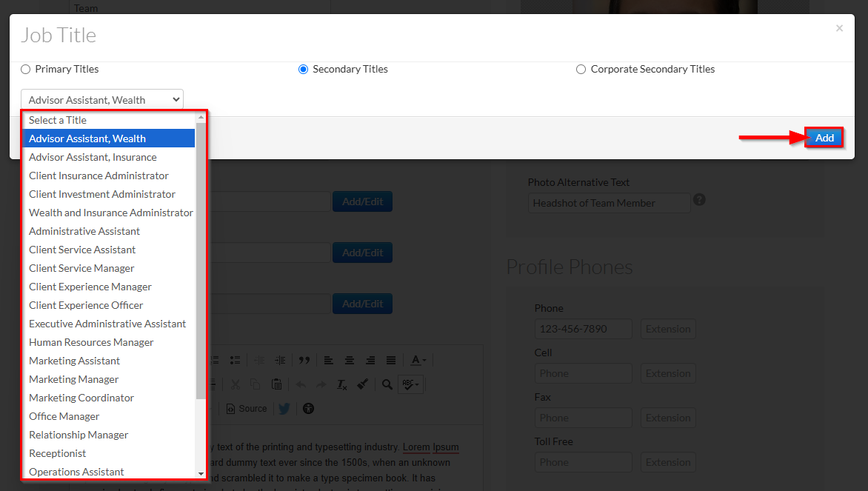Click the bulleted list icon in editor
Image resolution: width=868 pixels, height=491 pixels.
click(236, 361)
